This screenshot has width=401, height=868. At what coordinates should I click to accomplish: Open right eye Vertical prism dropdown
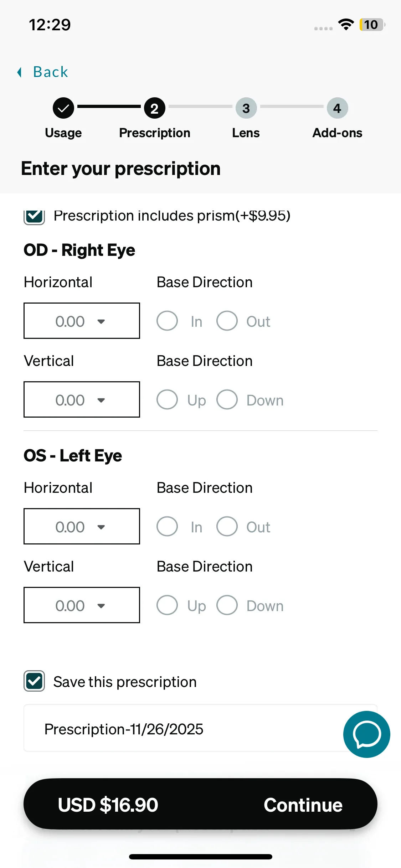click(x=82, y=399)
